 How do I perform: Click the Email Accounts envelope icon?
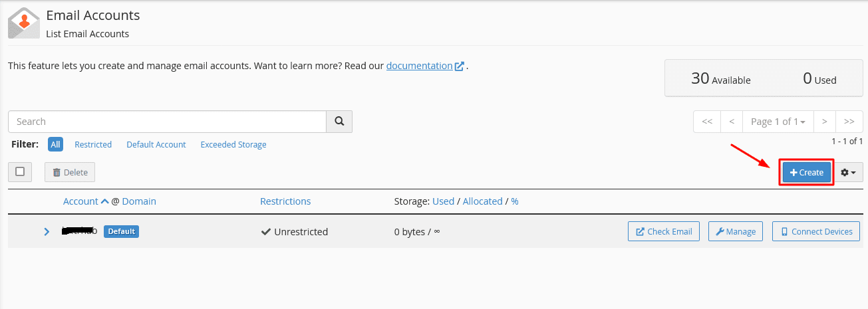[x=23, y=23]
